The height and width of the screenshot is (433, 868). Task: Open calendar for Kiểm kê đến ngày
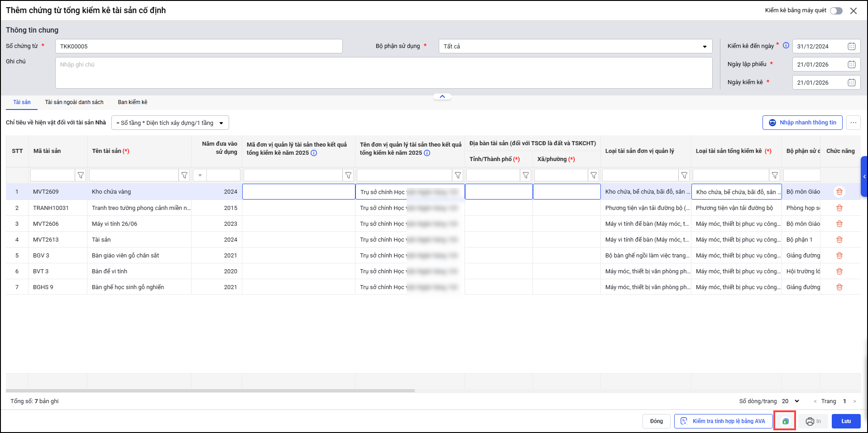pos(851,46)
